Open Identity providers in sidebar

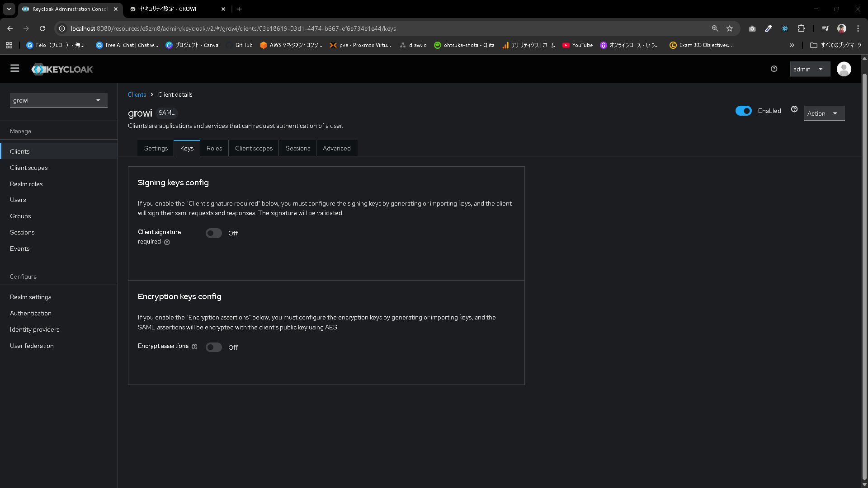[35, 329]
